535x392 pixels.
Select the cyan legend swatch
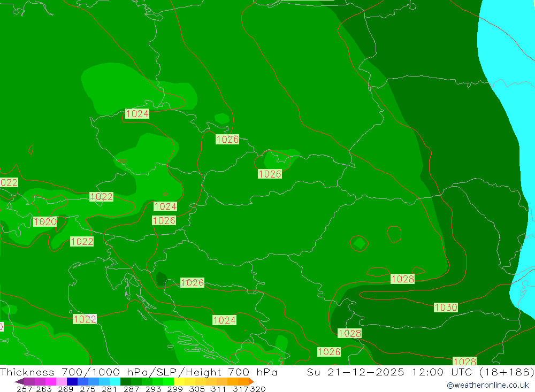tap(115, 381)
